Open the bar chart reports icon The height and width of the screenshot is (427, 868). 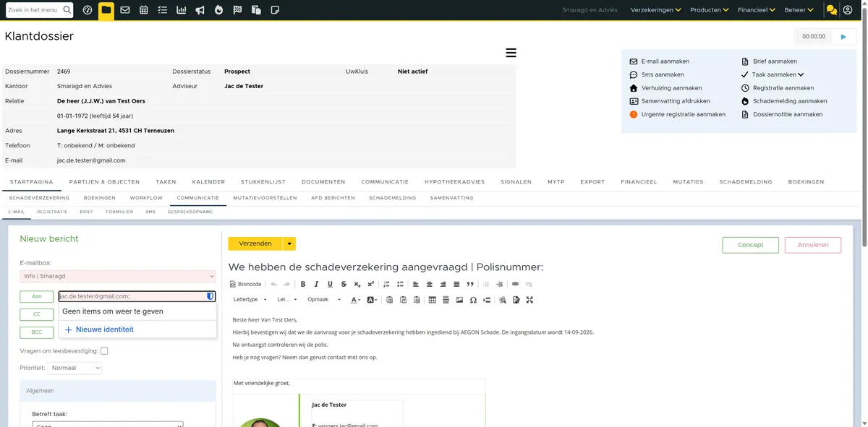tap(182, 10)
